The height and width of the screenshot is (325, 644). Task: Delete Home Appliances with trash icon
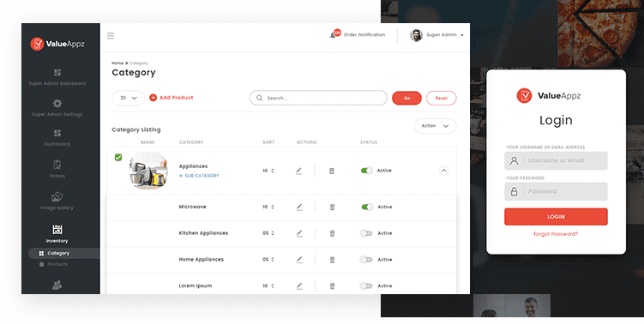click(x=332, y=260)
